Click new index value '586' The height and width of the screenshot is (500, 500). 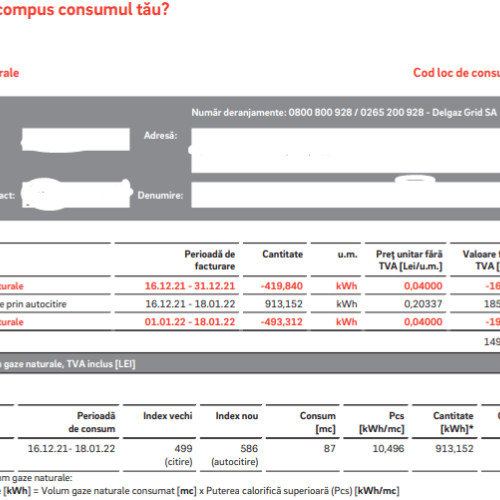tap(249, 448)
